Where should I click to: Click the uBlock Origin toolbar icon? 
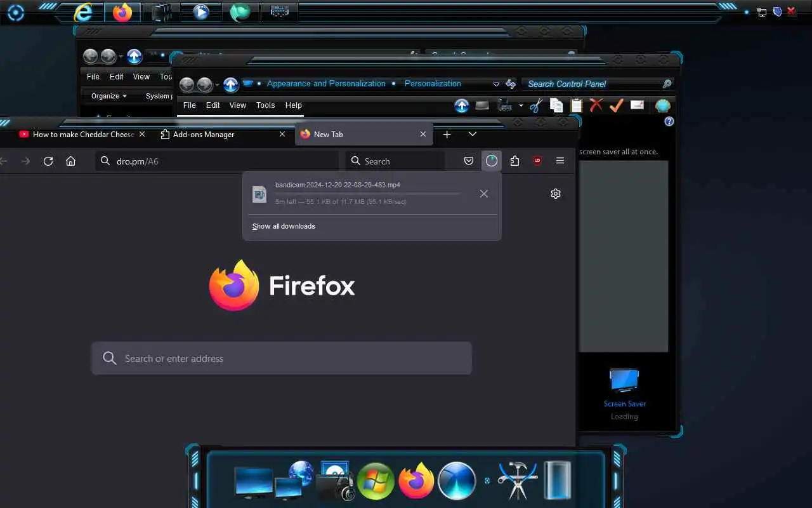pos(537,161)
